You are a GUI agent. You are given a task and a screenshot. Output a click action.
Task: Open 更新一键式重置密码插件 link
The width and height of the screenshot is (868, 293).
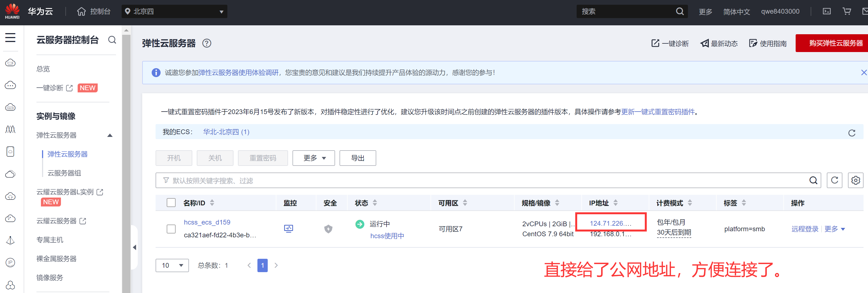pos(658,112)
